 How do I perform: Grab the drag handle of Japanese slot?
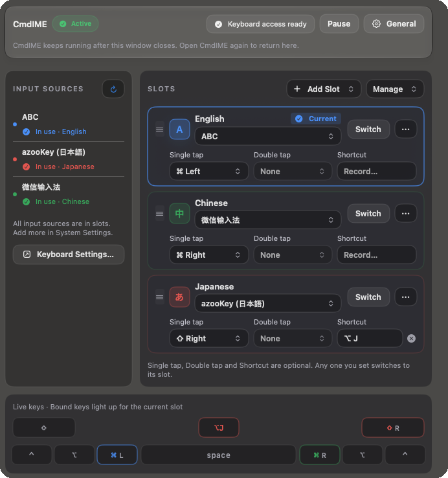pos(160,297)
